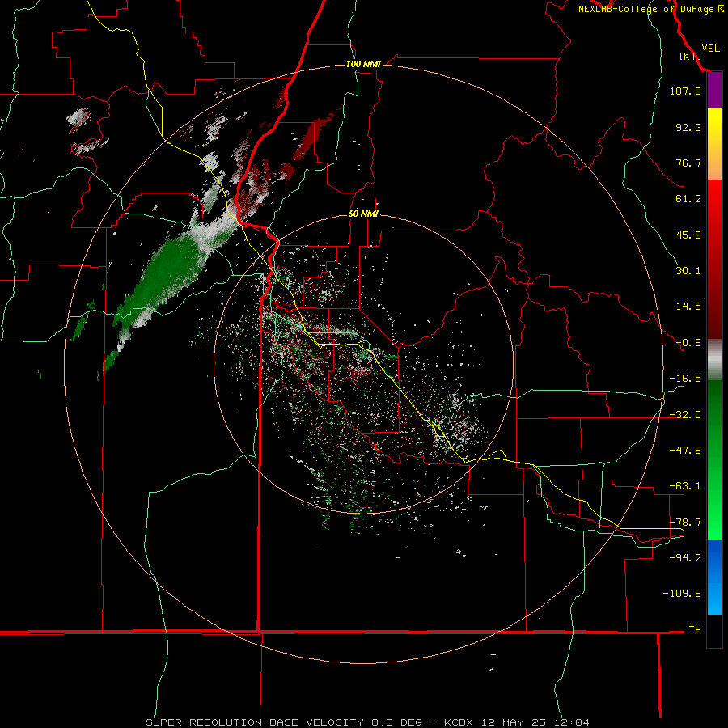Click the -16.5 velocity scale value

click(685, 379)
